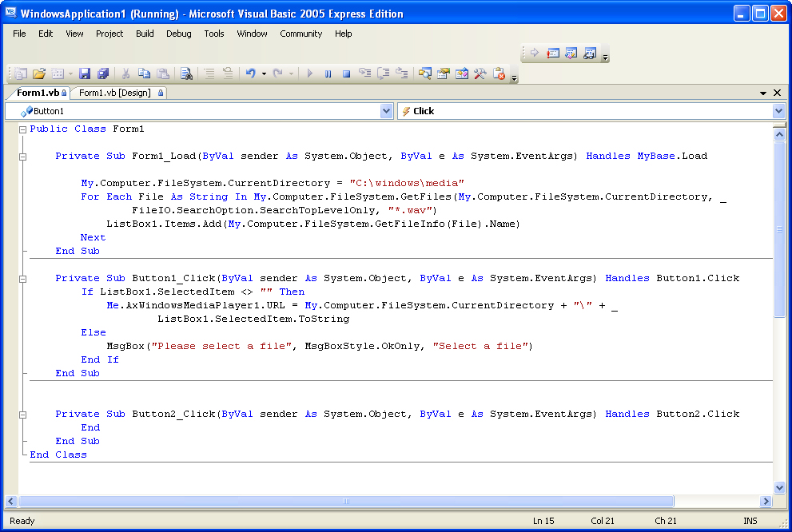
Task: Show the active files list dropdown
Action: click(763, 93)
